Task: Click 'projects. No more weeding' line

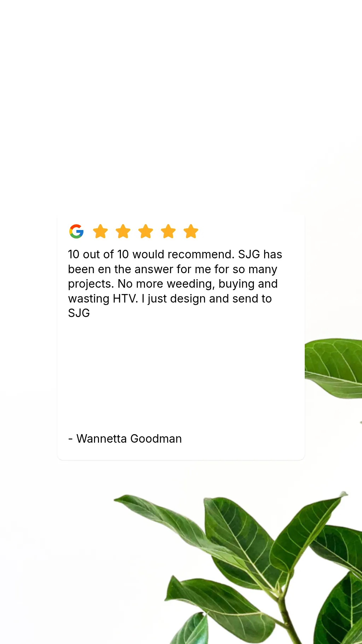Action: coord(173,284)
